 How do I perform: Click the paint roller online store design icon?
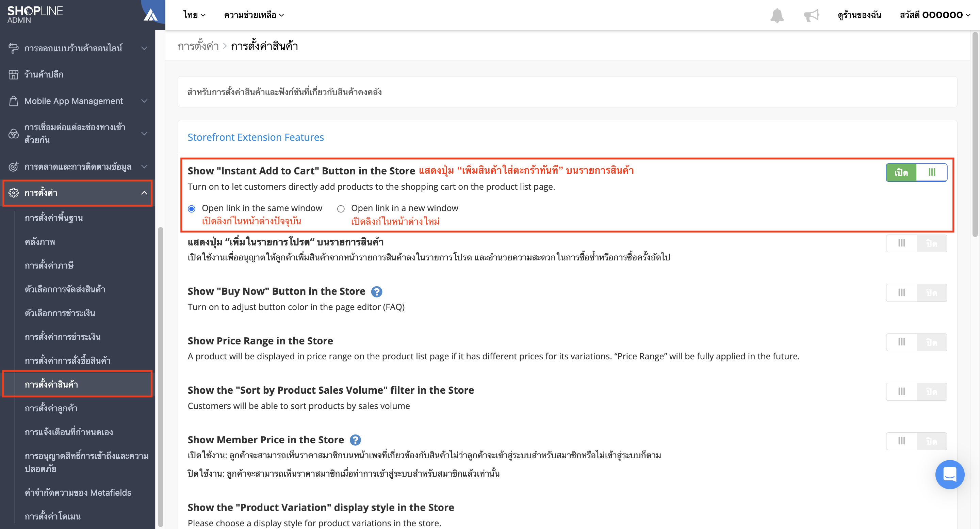pyautogui.click(x=13, y=48)
